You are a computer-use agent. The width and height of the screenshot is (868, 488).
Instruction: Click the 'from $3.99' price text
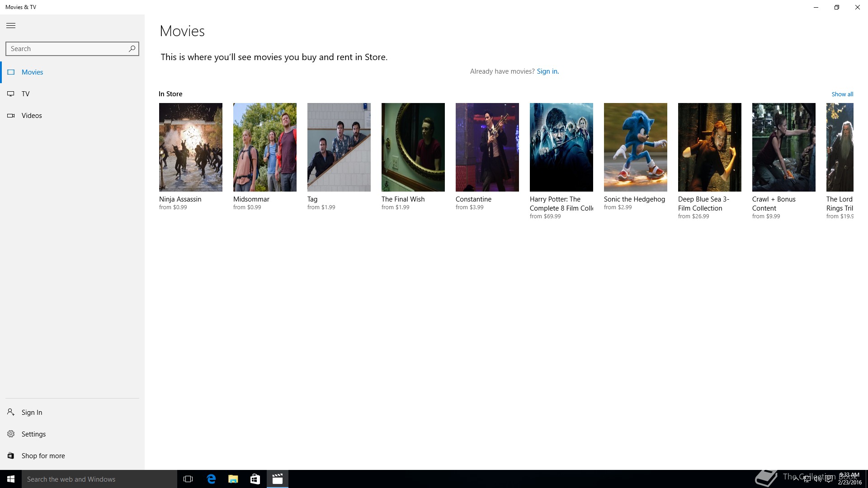point(470,207)
